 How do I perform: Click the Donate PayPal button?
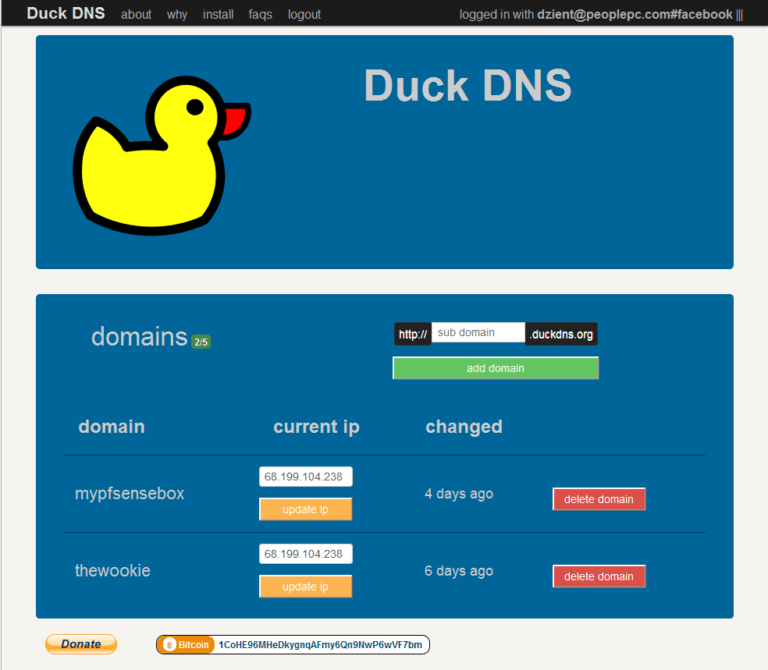pyautogui.click(x=81, y=644)
